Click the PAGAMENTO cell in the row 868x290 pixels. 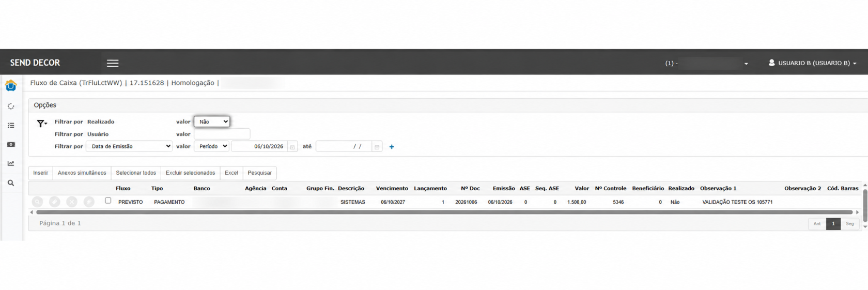pyautogui.click(x=169, y=202)
